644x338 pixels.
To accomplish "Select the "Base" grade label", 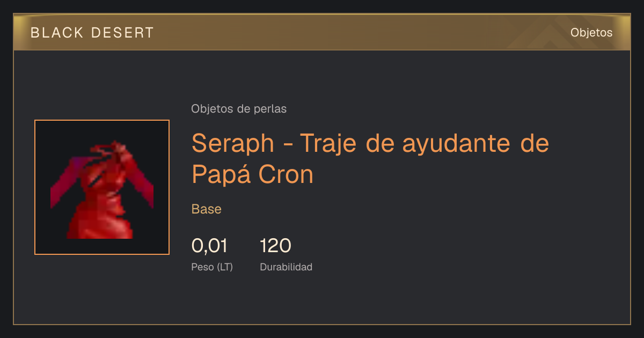I will 207,209.
